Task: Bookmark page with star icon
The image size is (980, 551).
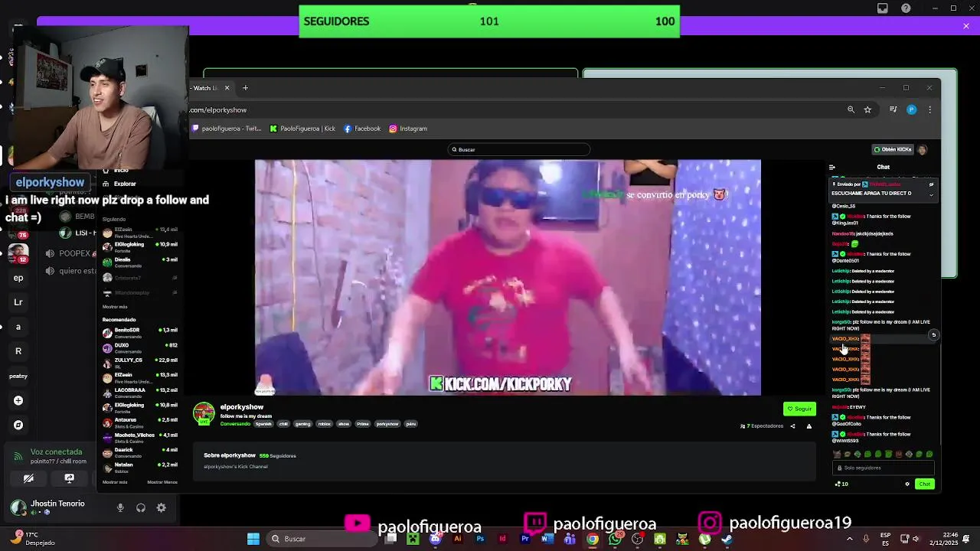Action: pos(867,109)
